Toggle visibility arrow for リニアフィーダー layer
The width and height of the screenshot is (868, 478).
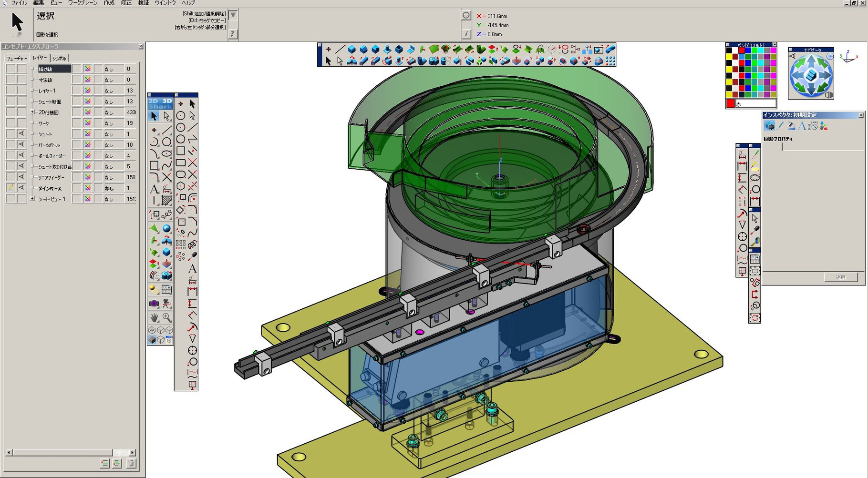click(21, 177)
